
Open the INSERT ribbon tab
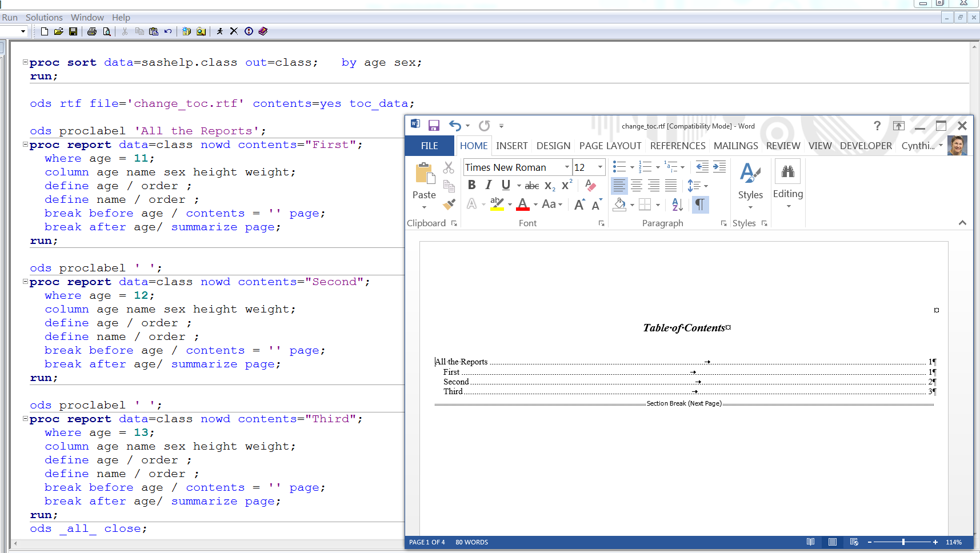point(511,146)
